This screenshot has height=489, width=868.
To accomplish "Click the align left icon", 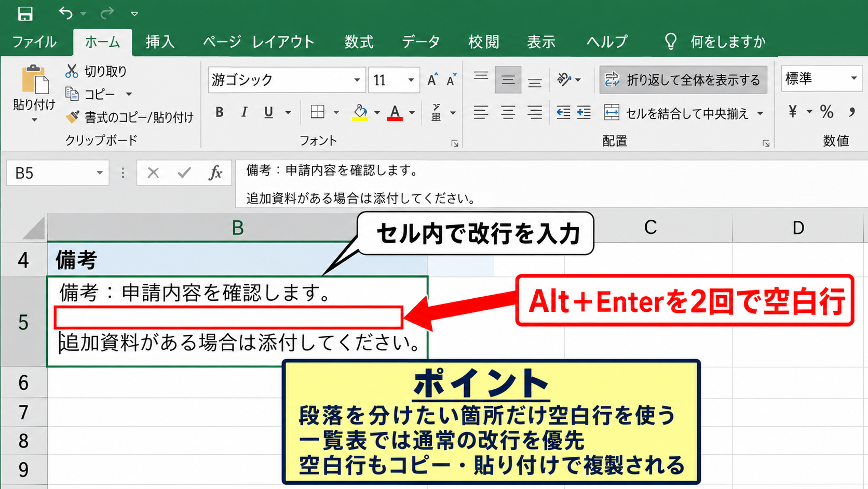I will tap(481, 112).
